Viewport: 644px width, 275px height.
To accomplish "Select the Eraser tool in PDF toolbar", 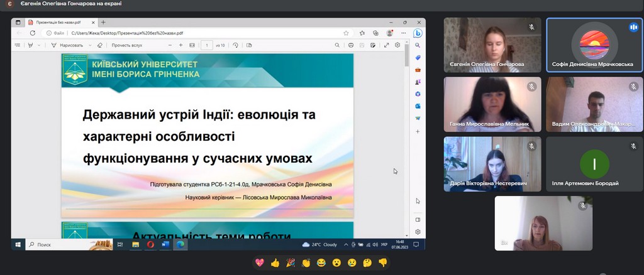I will click(x=99, y=45).
